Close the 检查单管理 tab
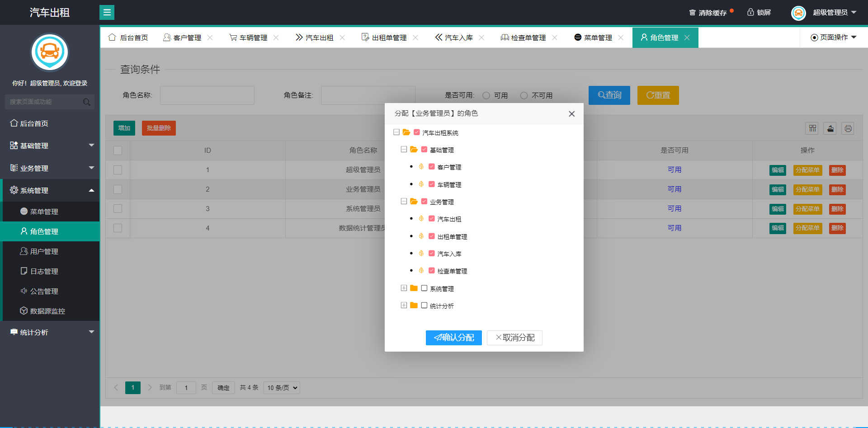The width and height of the screenshot is (868, 428). click(x=555, y=38)
